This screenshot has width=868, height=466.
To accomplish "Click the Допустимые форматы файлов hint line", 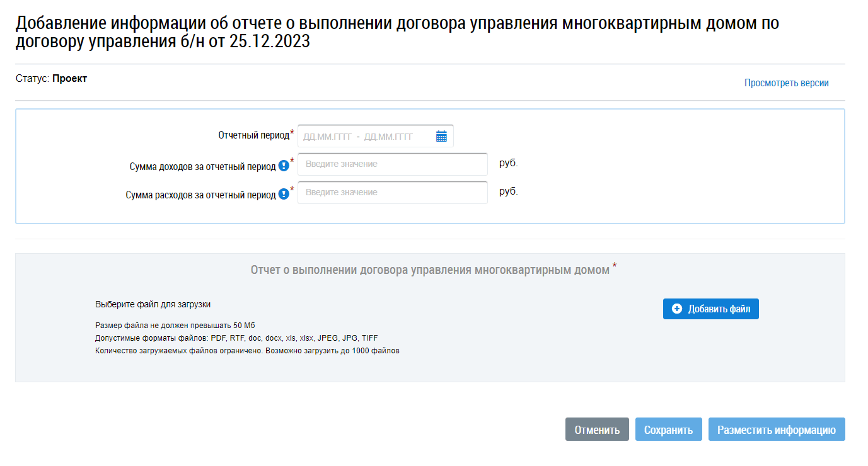I will 236,338.
